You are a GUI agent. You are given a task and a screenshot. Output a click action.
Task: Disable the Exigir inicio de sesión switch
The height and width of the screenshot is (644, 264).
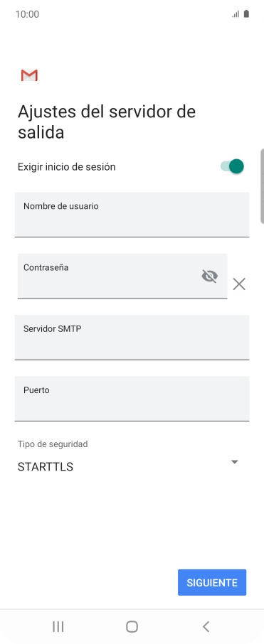[233, 166]
